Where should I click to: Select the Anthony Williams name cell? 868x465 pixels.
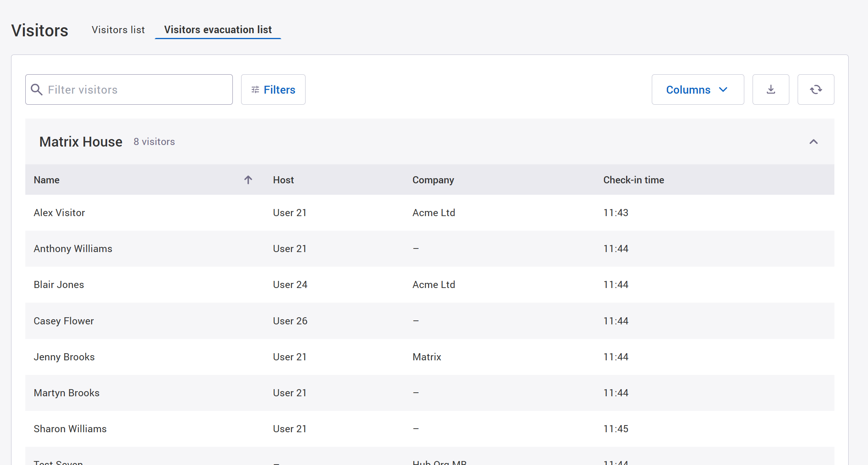73,249
